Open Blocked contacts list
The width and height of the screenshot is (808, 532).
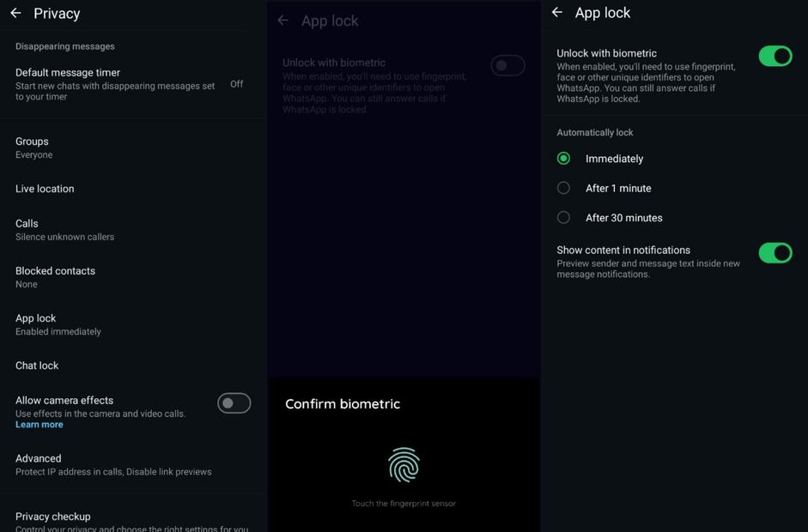[55, 276]
